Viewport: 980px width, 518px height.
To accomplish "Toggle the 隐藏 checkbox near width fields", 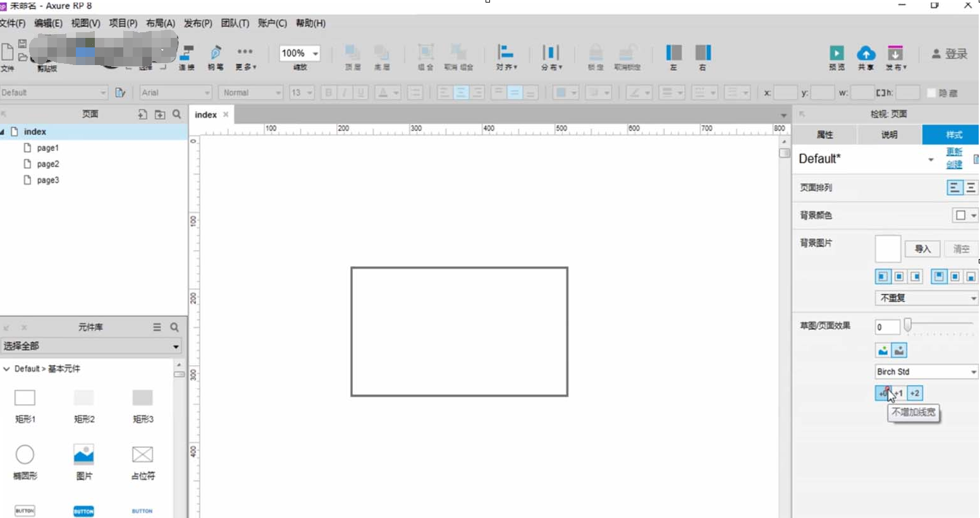I will click(932, 92).
